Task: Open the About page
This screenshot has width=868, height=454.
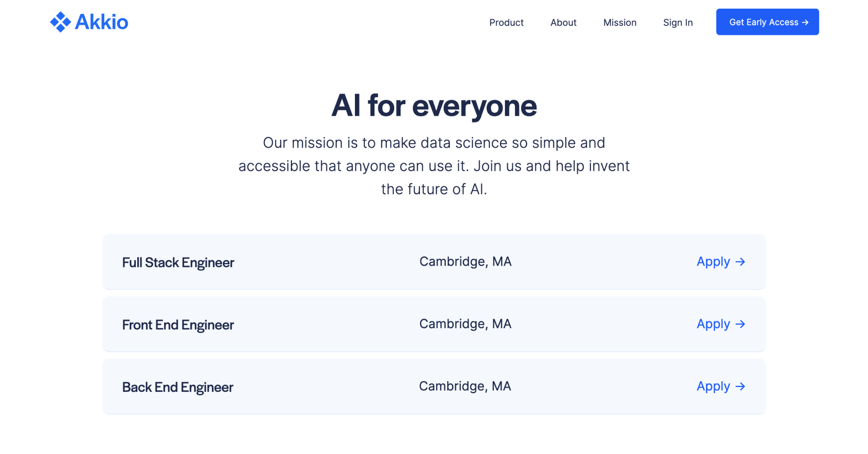Action: [x=563, y=22]
